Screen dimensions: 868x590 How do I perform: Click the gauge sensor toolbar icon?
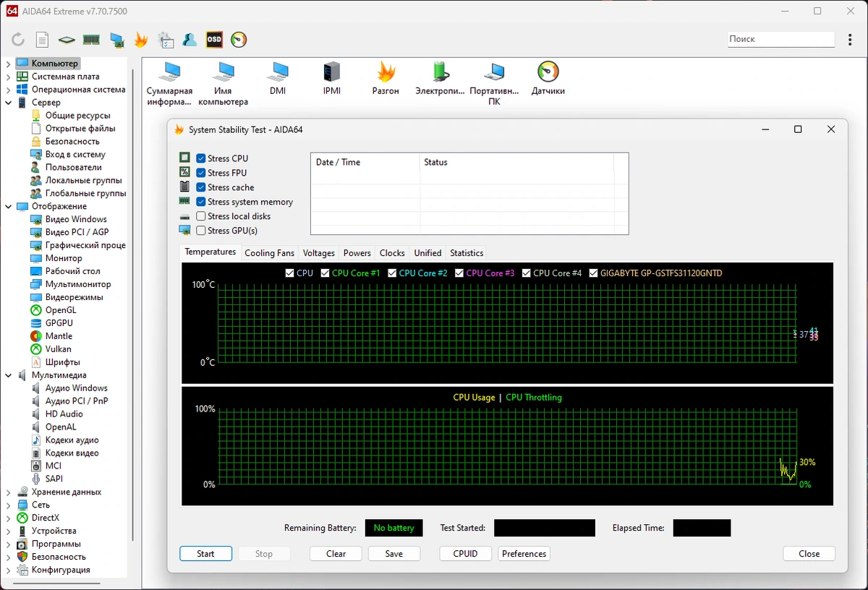click(x=239, y=40)
